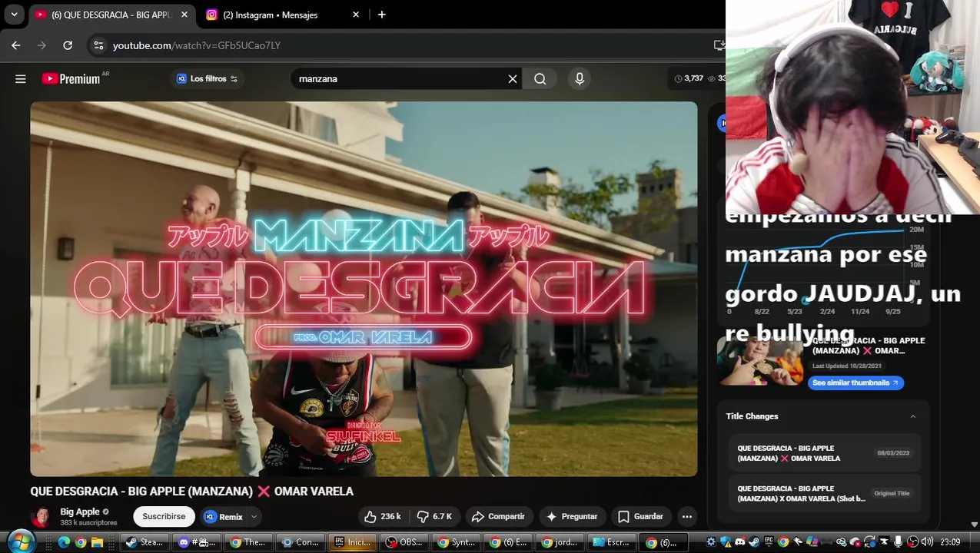
Task: Go back with the browser back arrow
Action: (16, 45)
